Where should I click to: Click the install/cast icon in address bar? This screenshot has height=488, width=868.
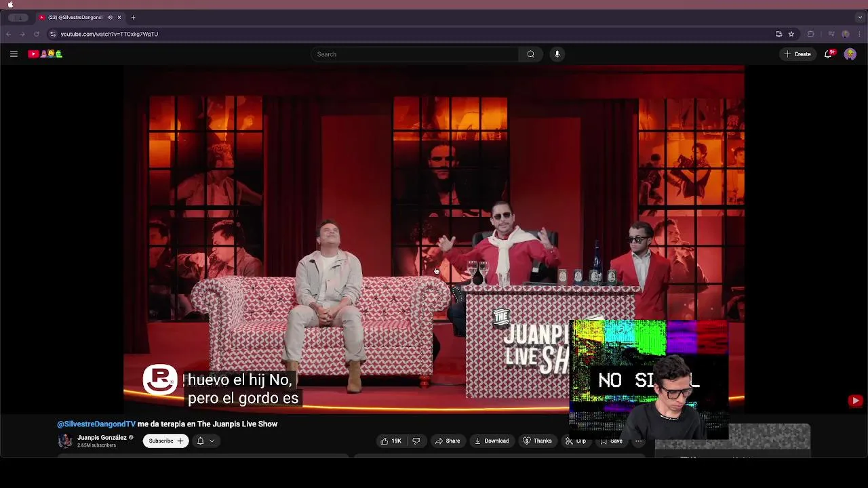(x=778, y=34)
